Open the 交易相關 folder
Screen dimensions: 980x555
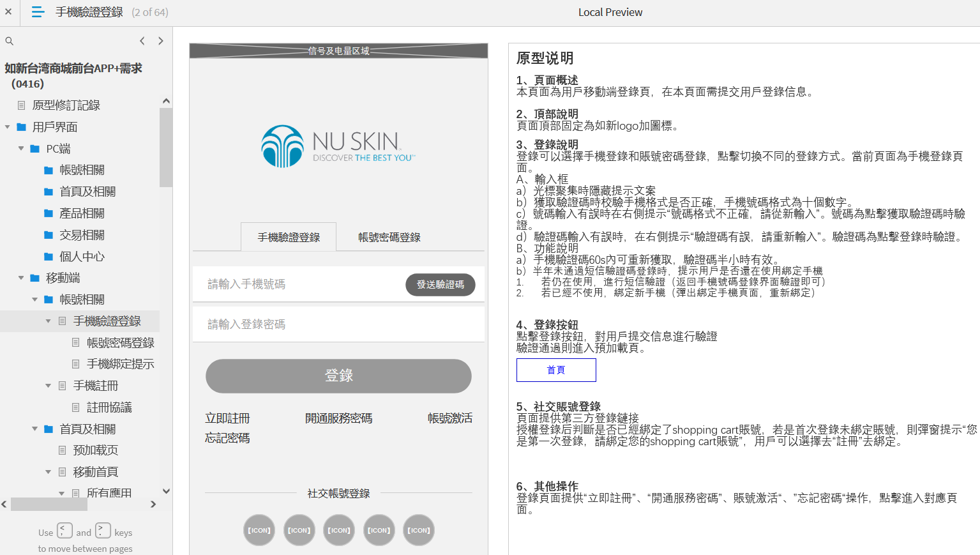click(82, 235)
